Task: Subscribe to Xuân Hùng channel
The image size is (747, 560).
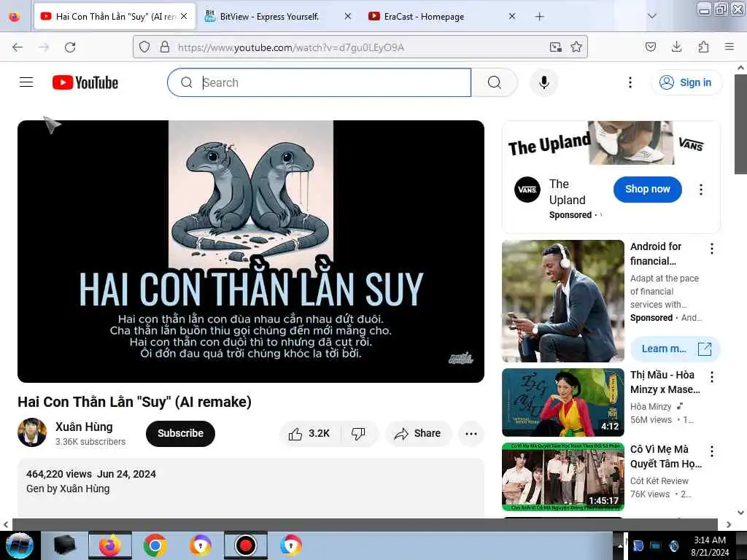Action: pyautogui.click(x=181, y=433)
